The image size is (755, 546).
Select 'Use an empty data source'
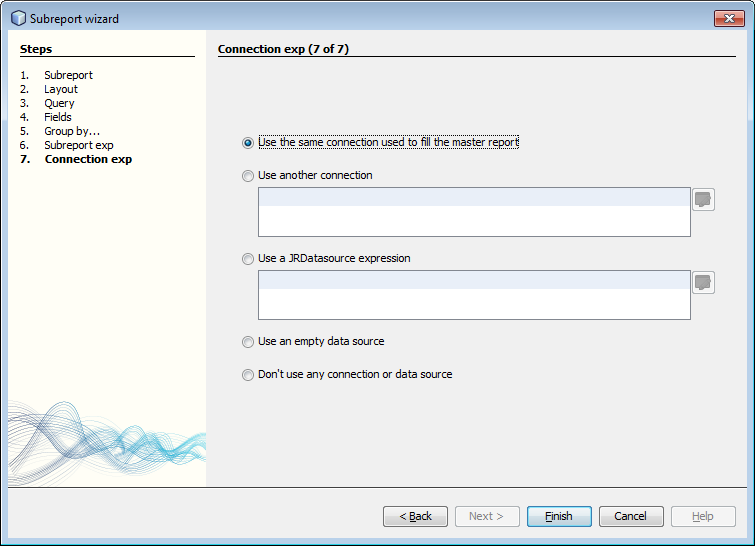[x=248, y=342]
